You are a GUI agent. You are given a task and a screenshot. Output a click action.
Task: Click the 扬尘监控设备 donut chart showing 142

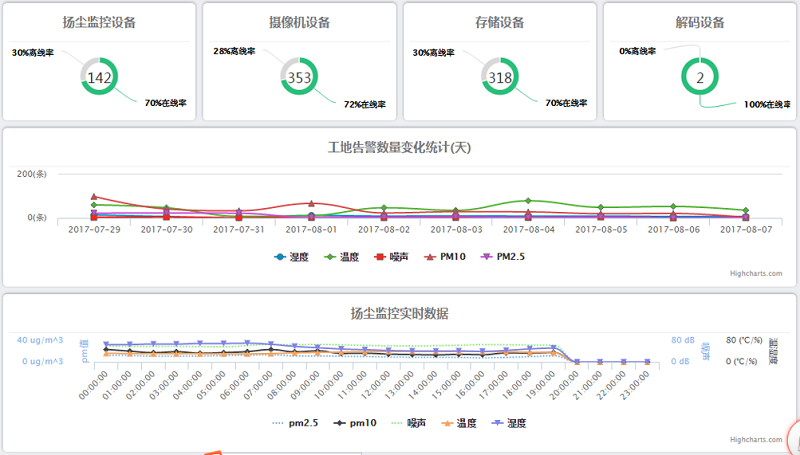click(100, 77)
